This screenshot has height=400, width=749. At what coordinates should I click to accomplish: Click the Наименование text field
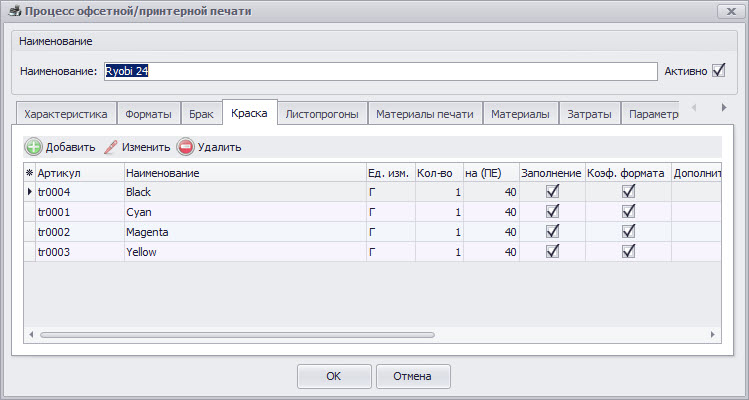click(378, 71)
